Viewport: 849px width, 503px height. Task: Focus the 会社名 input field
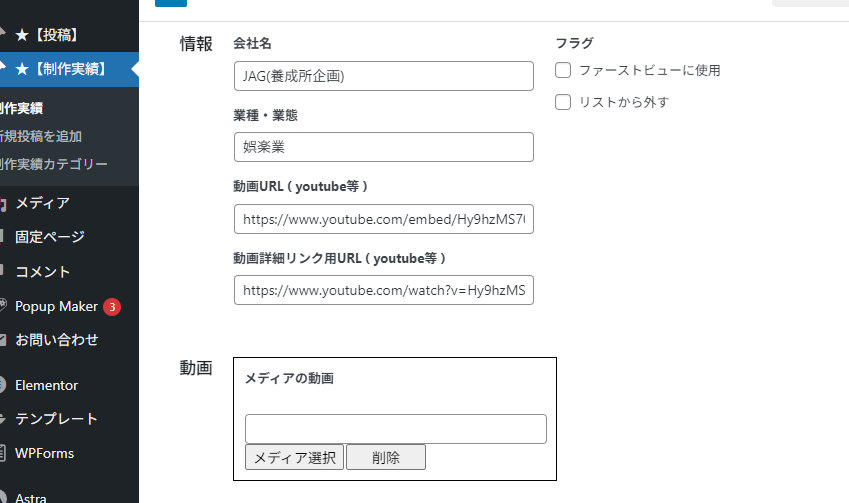point(384,76)
